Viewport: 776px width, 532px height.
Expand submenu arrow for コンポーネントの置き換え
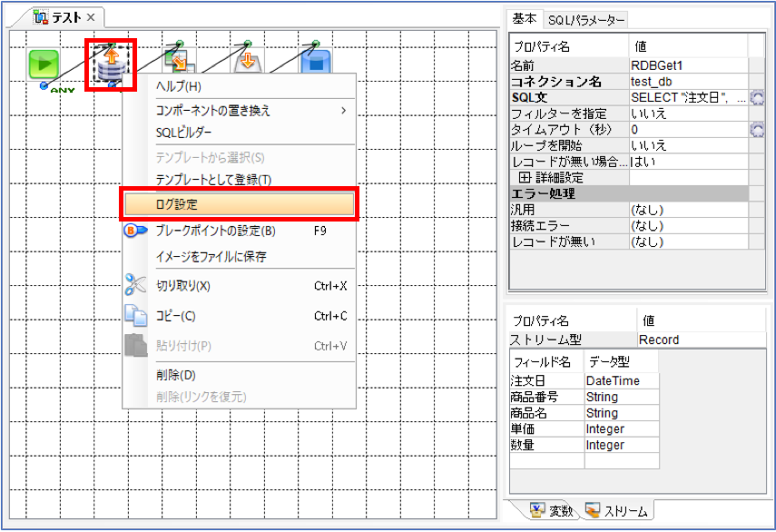[343, 111]
